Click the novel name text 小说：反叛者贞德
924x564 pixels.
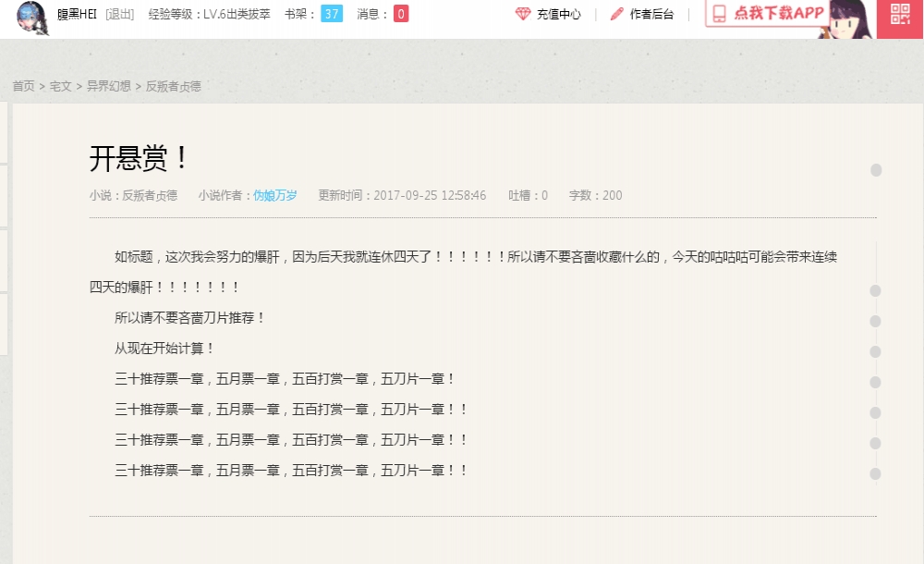coord(133,195)
